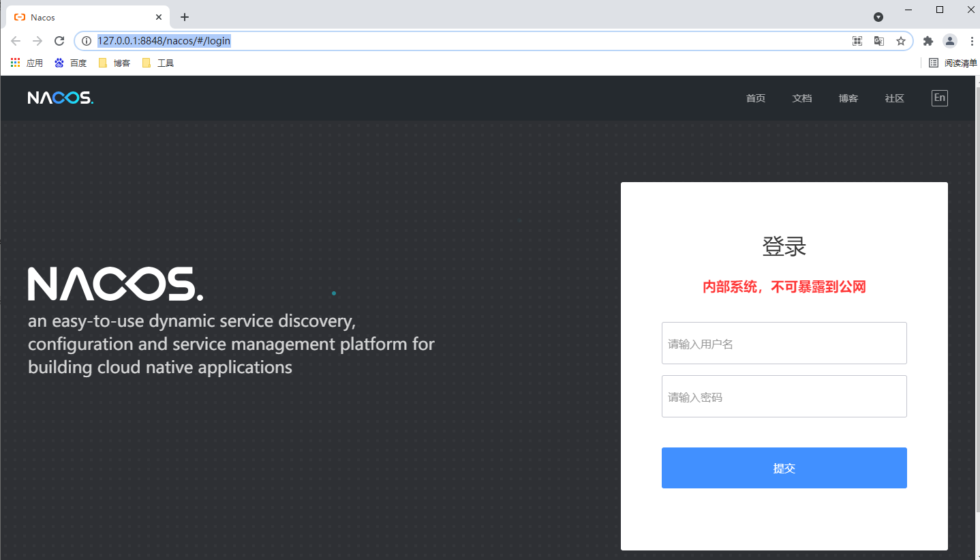Viewport: 980px width, 560px height.
Task: Click the red 内部系统，不可暴露到公网 warning text
Action: tap(784, 287)
